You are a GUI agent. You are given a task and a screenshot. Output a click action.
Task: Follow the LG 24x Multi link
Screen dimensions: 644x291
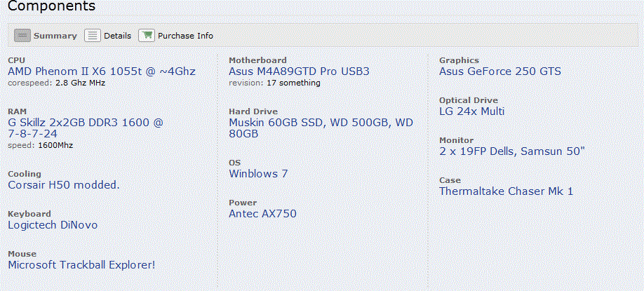472,111
